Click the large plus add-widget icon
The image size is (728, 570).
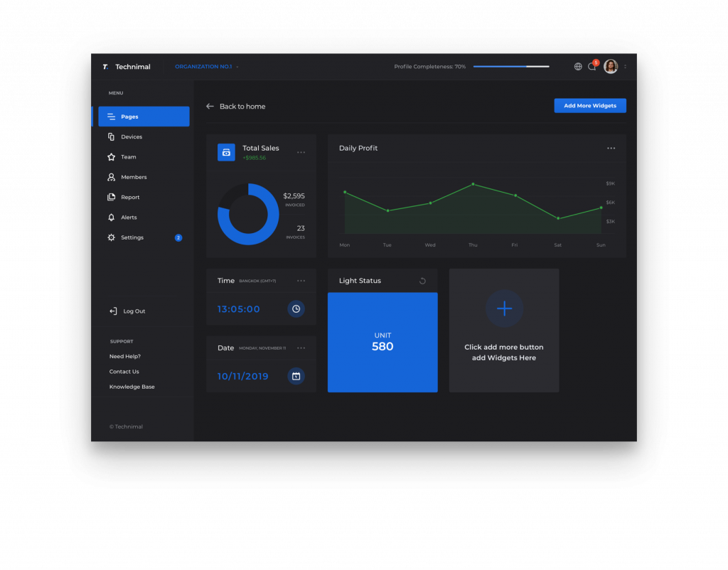(x=504, y=308)
